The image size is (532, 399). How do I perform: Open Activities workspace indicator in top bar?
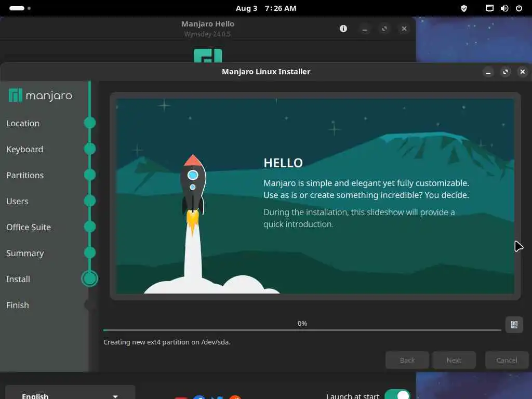(x=20, y=8)
